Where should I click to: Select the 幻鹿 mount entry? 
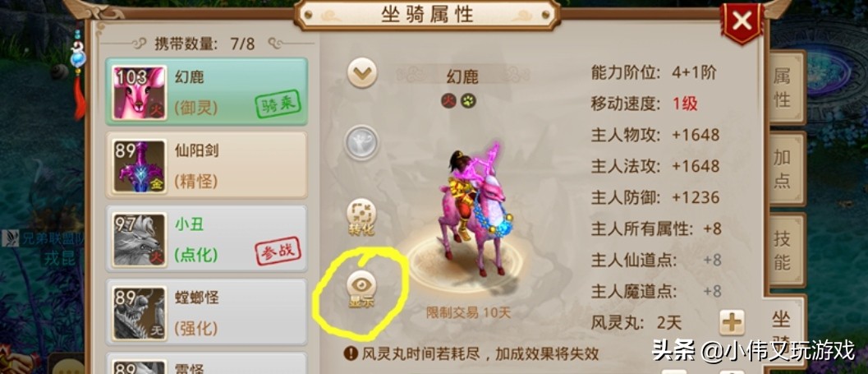point(206,92)
